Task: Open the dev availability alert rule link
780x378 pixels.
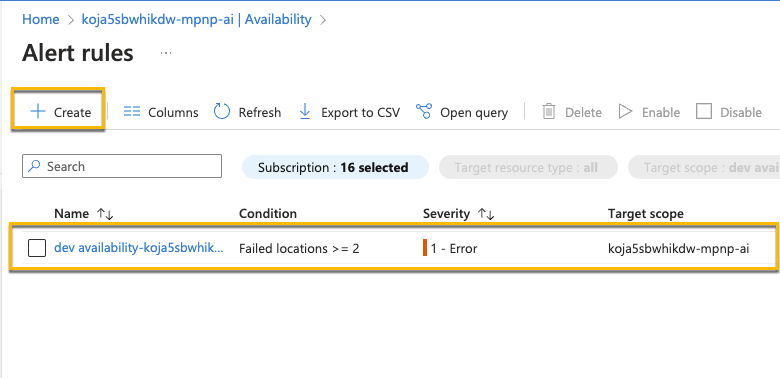Action: (139, 248)
